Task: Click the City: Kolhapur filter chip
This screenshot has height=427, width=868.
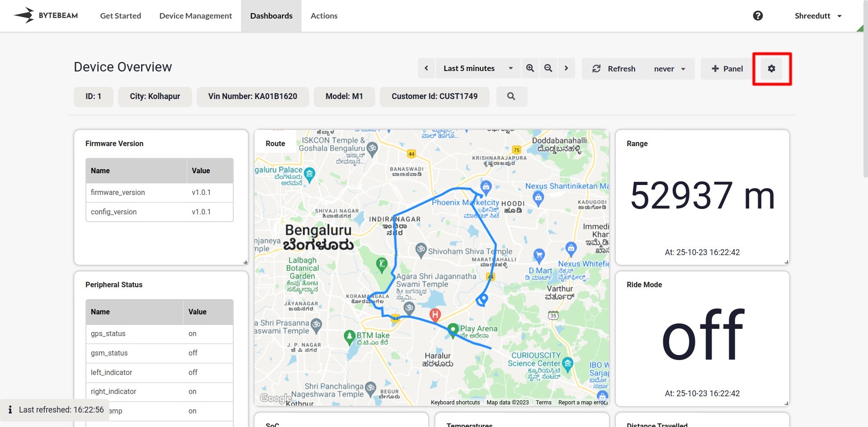Action: click(x=155, y=96)
